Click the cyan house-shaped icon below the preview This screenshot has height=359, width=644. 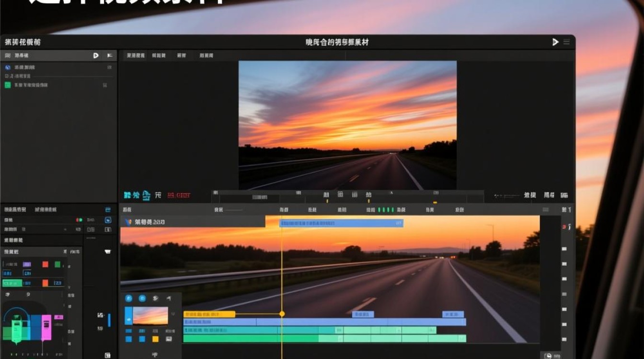click(x=146, y=195)
